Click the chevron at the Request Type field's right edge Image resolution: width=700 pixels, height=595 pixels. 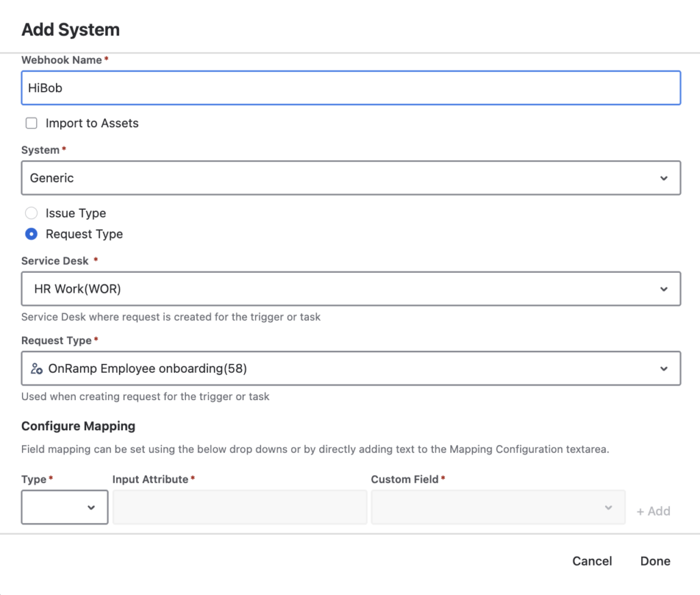pyautogui.click(x=664, y=369)
